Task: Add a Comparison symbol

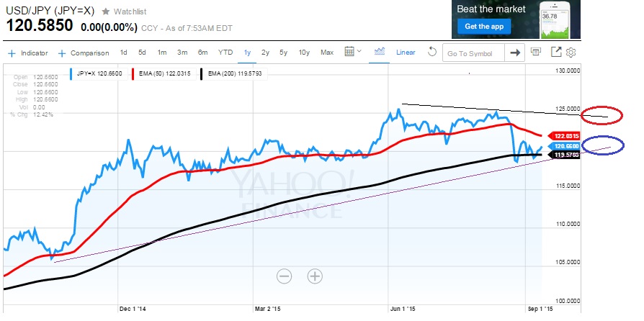Action: [x=84, y=53]
